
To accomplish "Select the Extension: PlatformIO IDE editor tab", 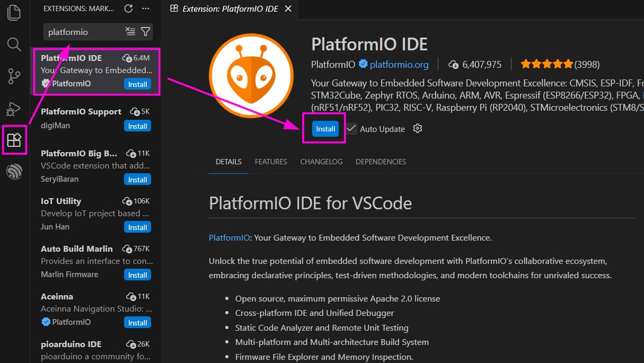I will (x=231, y=8).
